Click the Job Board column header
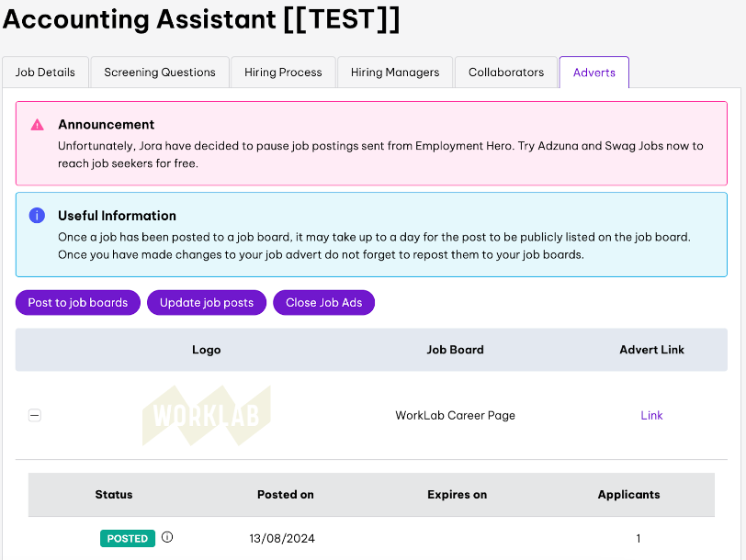746x560 pixels. tap(455, 350)
